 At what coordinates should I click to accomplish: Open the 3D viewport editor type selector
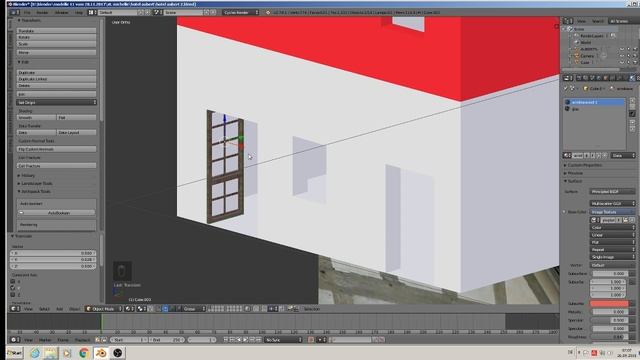[x=15, y=309]
